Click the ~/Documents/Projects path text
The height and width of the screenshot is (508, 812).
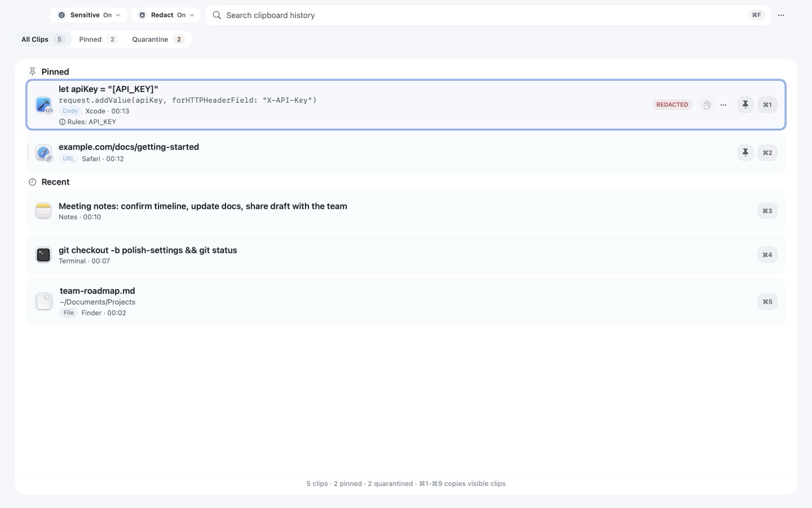[x=98, y=302]
